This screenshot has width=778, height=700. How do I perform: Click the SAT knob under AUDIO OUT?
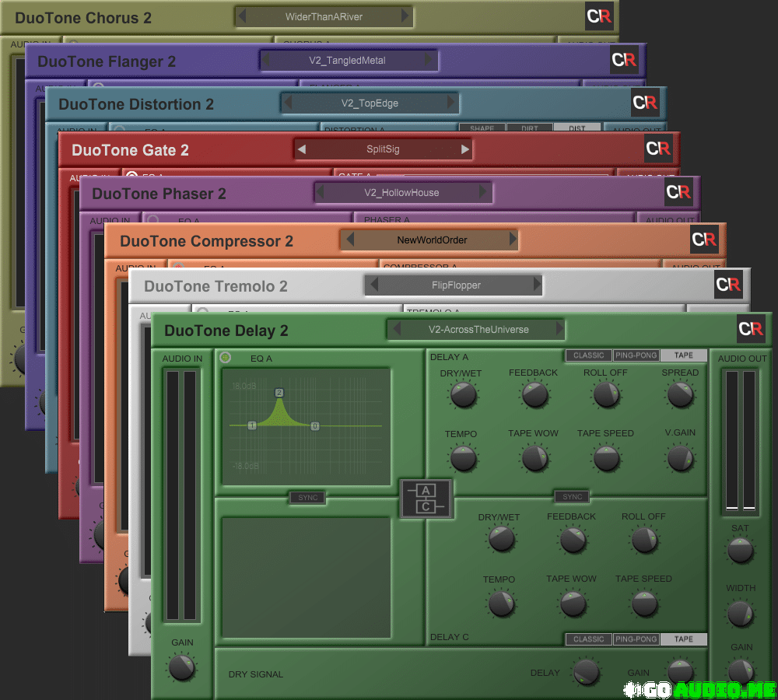741,551
